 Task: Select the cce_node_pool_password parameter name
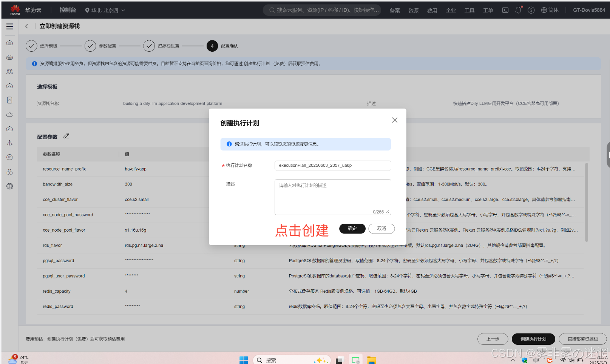pos(68,215)
